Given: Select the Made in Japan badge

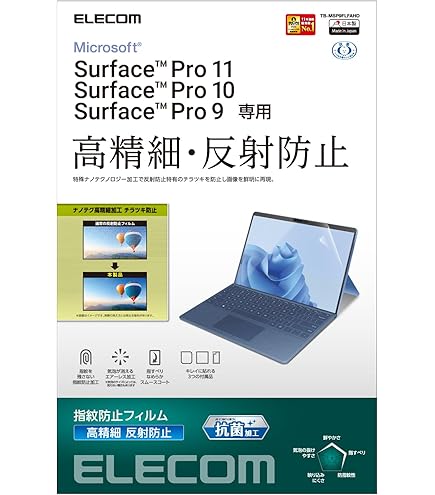Looking at the screenshot, I should pyautogui.click(x=344, y=27).
